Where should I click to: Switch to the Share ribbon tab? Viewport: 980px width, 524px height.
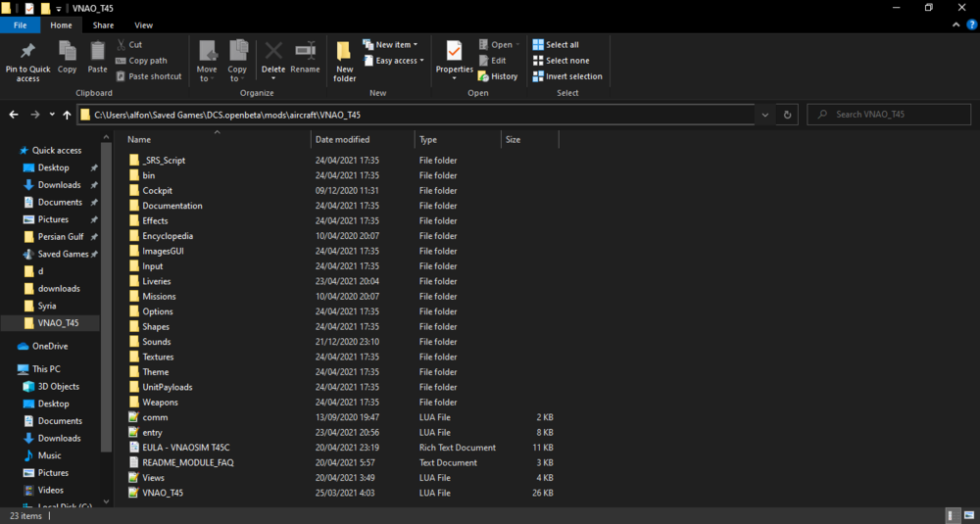tap(103, 25)
